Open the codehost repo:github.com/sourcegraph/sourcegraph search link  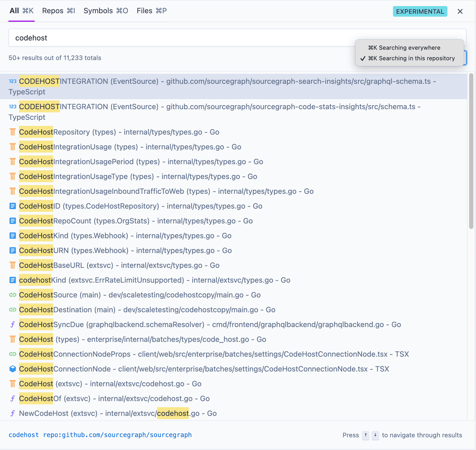pyautogui.click(x=100, y=435)
